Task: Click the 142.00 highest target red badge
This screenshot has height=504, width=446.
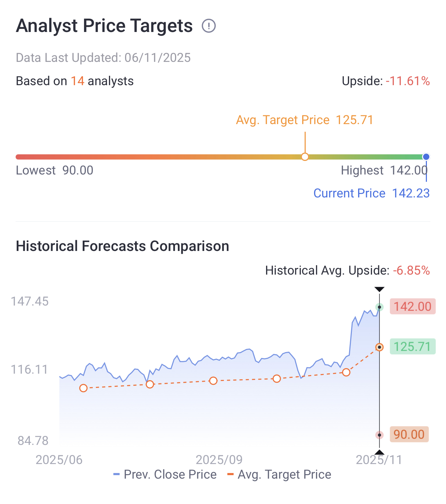Action: coord(412,307)
